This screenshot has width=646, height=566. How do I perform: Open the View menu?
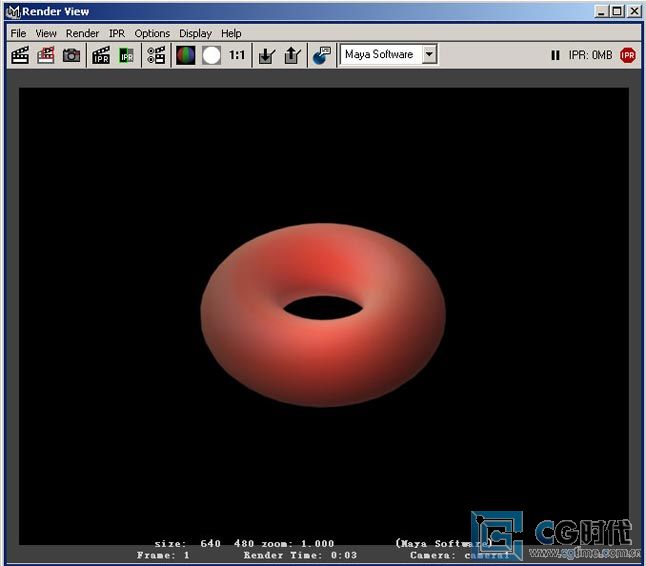click(46, 33)
